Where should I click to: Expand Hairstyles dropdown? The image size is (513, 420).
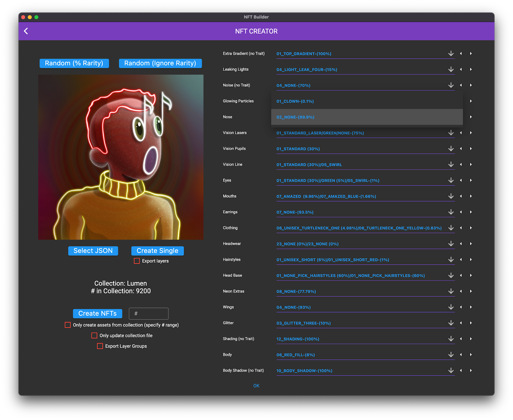[x=366, y=260]
